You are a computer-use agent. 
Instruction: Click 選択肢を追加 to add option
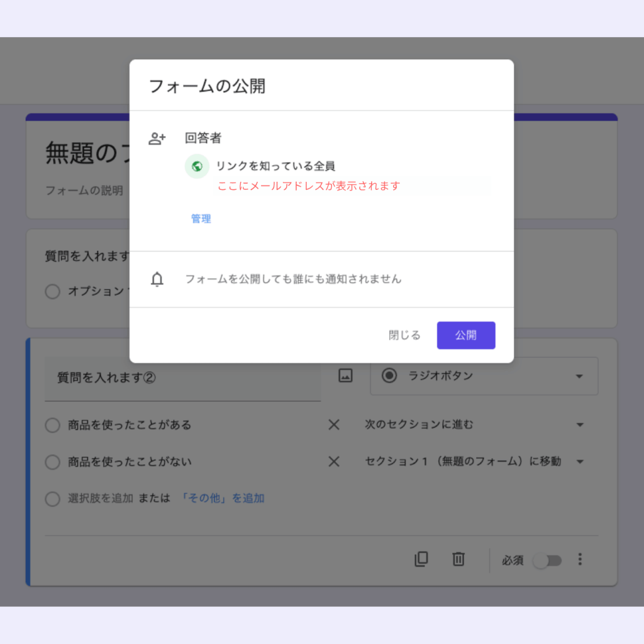coord(101,498)
